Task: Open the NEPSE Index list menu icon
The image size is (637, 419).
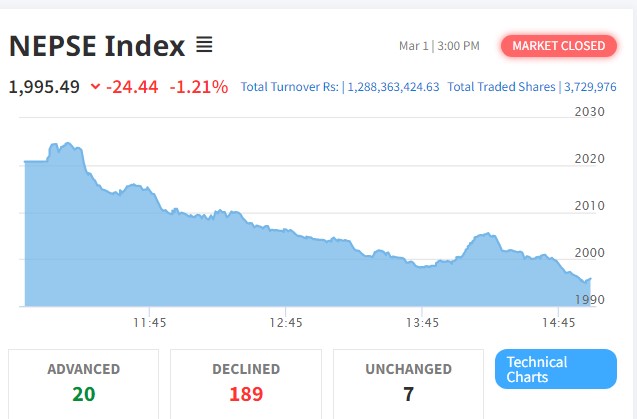Action: (x=204, y=45)
